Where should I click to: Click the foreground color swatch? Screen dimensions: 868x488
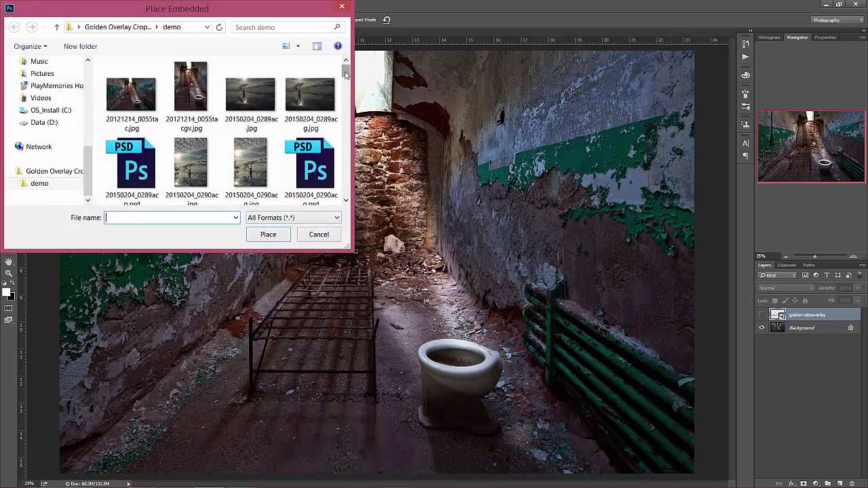(6, 292)
